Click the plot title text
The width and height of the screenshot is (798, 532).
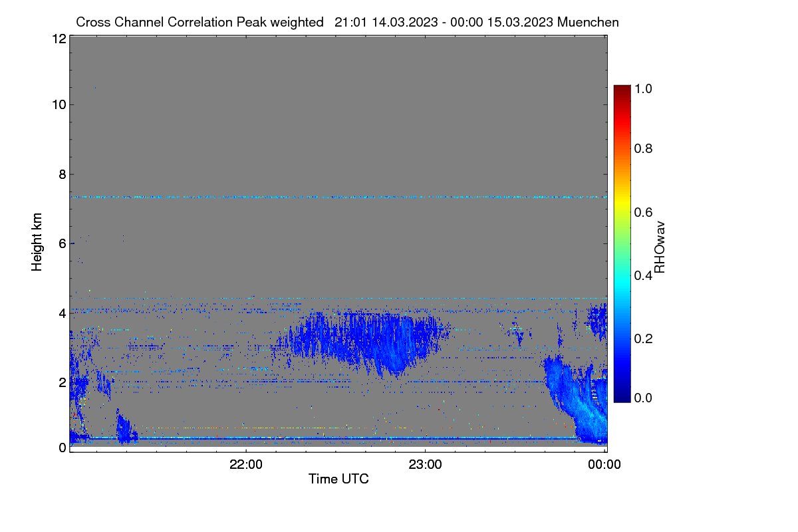tap(347, 22)
